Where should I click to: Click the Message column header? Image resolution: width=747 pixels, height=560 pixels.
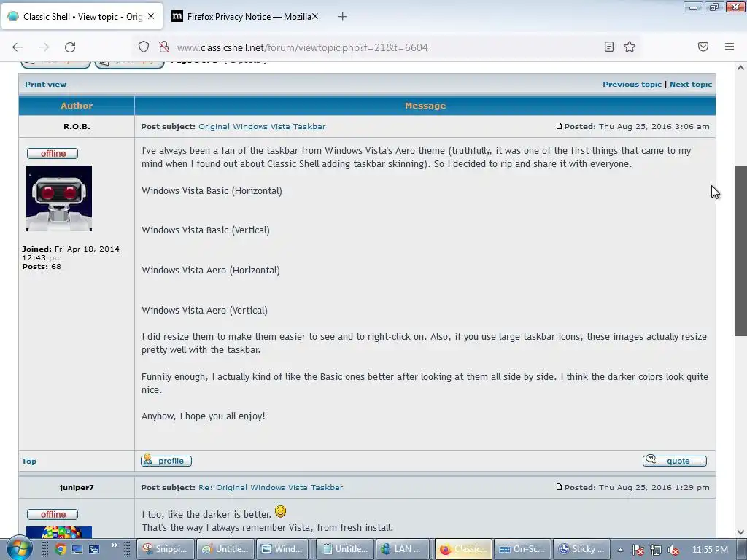(x=425, y=106)
